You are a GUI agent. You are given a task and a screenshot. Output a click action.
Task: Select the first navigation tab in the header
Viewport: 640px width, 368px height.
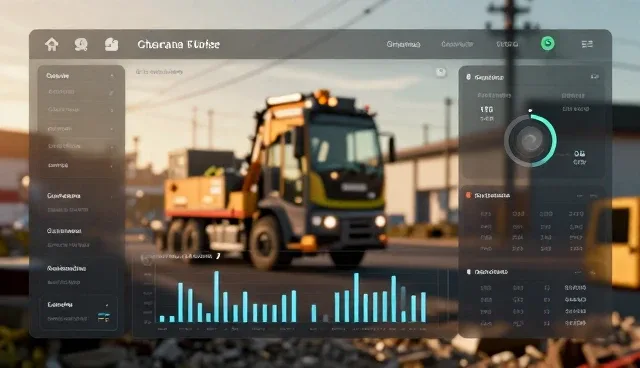pos(403,44)
